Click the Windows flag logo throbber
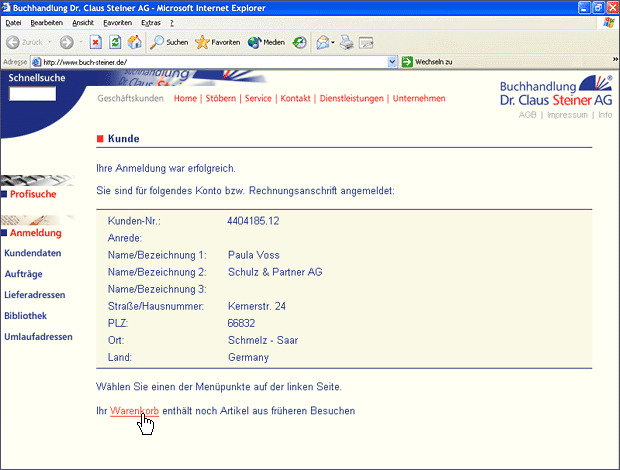The width and height of the screenshot is (620, 470). (609, 23)
